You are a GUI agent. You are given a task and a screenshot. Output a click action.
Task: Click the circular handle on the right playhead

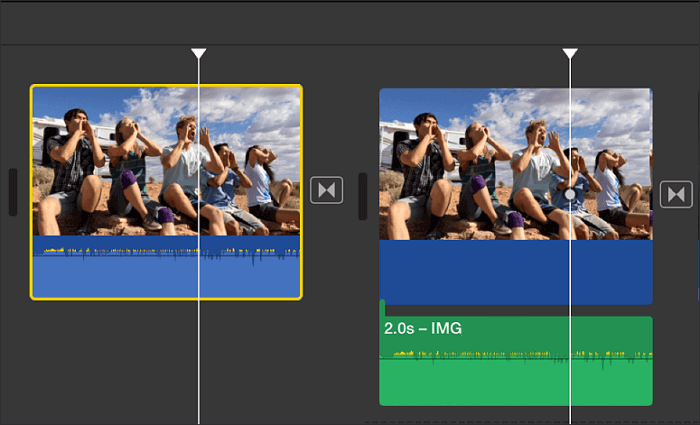570,195
